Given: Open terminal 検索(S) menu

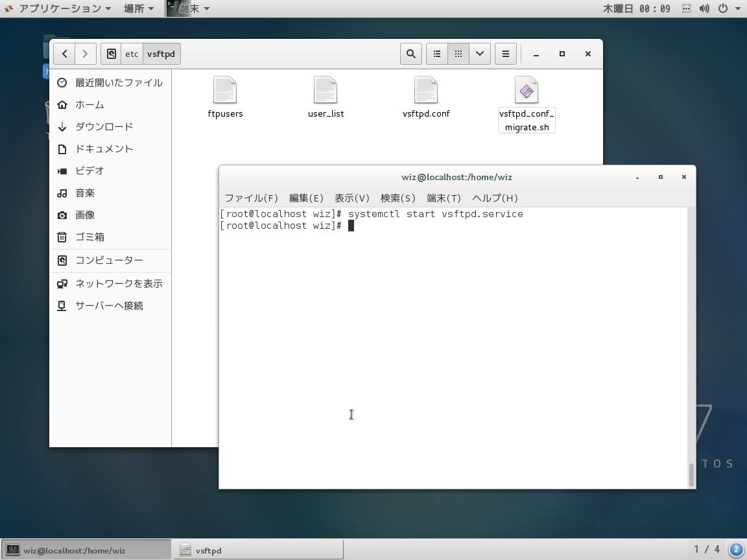Looking at the screenshot, I should [x=397, y=198].
